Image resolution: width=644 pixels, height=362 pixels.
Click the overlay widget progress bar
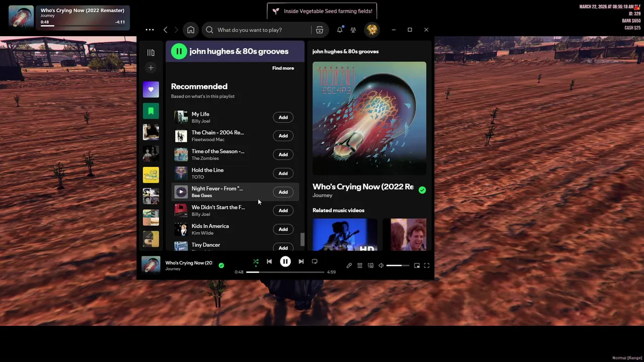pos(83,26)
